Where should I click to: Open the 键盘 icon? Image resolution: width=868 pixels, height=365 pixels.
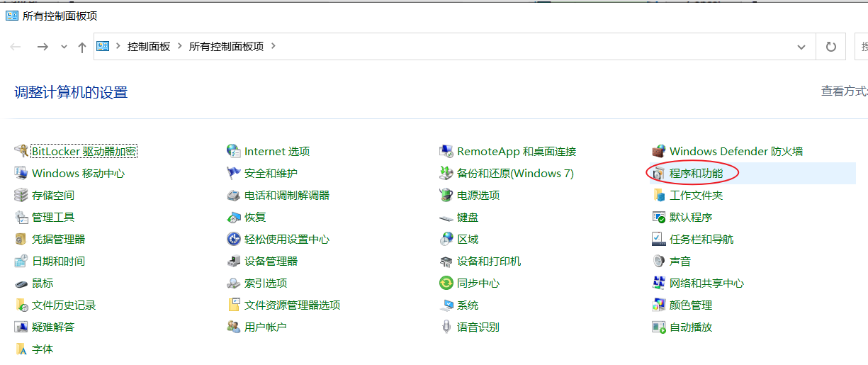446,217
